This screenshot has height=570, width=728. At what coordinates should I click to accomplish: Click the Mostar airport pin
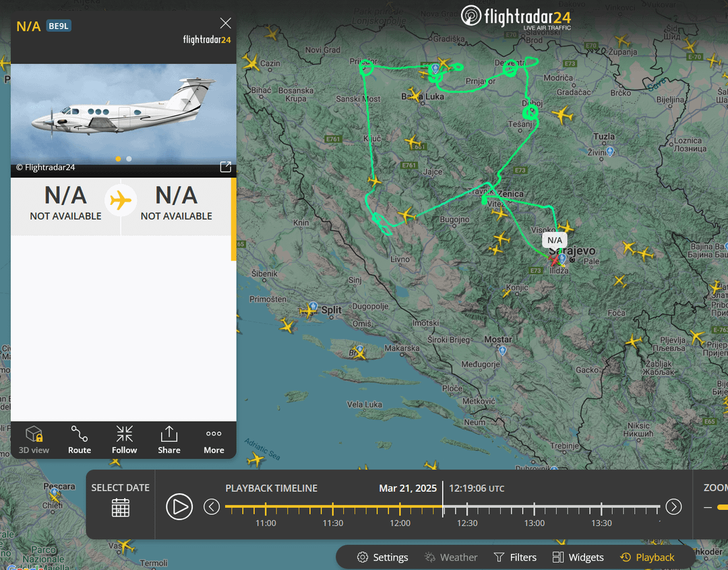coord(502,351)
